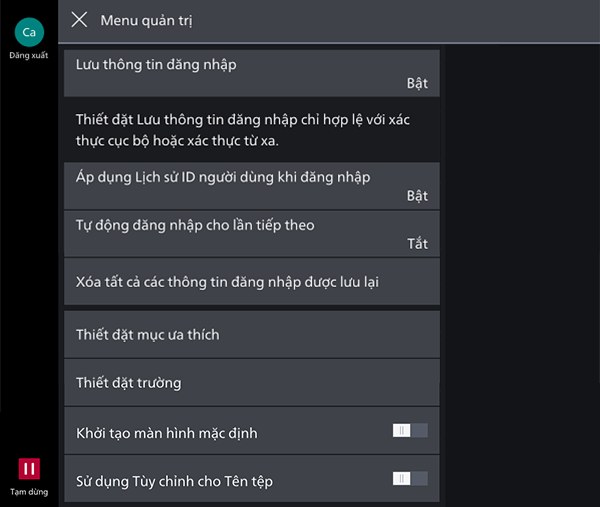
Task: Click the Bật value of Lưu thông tin đăng nhập
Action: 417,83
